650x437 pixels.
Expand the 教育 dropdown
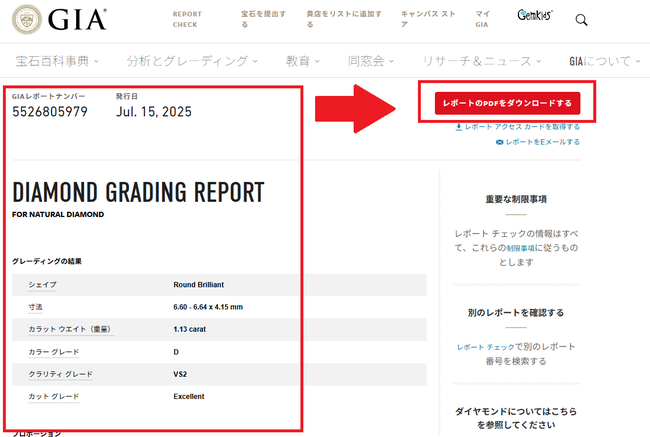[303, 61]
